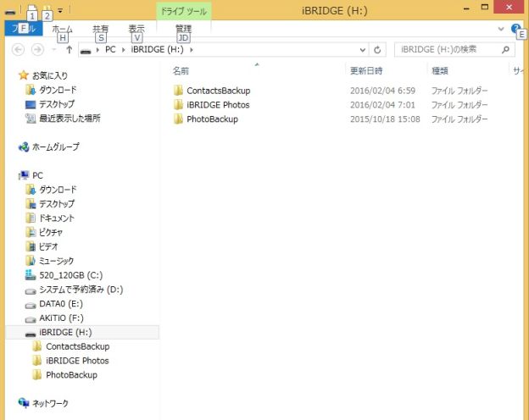Viewport: 529px width, 420px height.
Task: Expand breadcrumb arrow after PC
Action: coord(124,50)
